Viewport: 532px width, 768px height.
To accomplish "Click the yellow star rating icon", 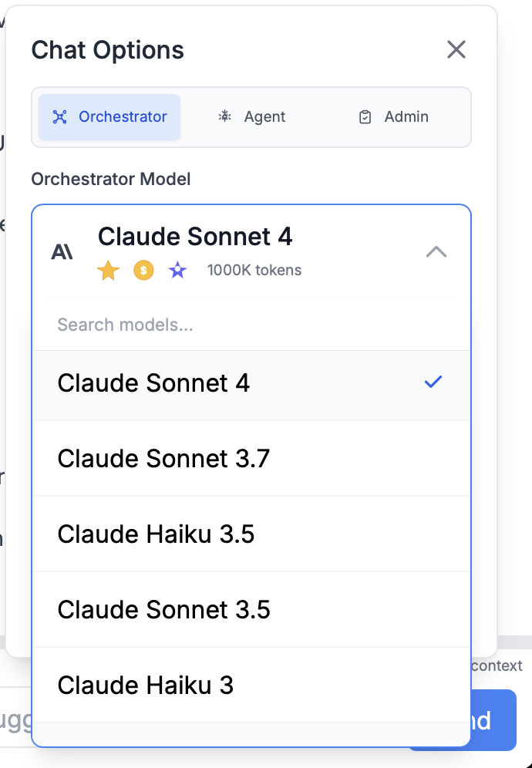I will click(108, 270).
